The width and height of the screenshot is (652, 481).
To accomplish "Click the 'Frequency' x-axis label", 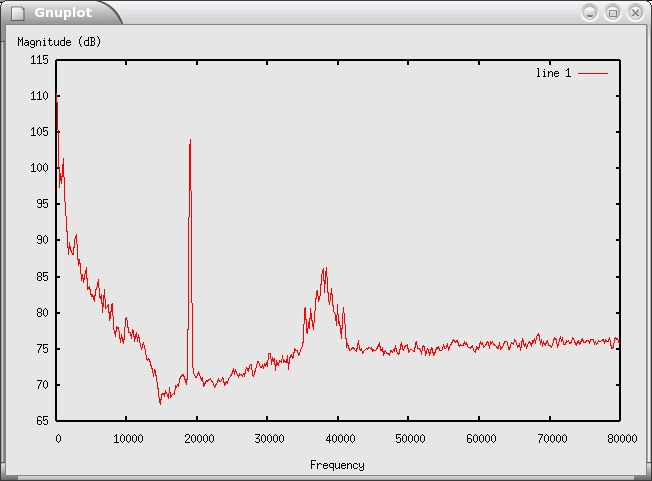I will 337,465.
